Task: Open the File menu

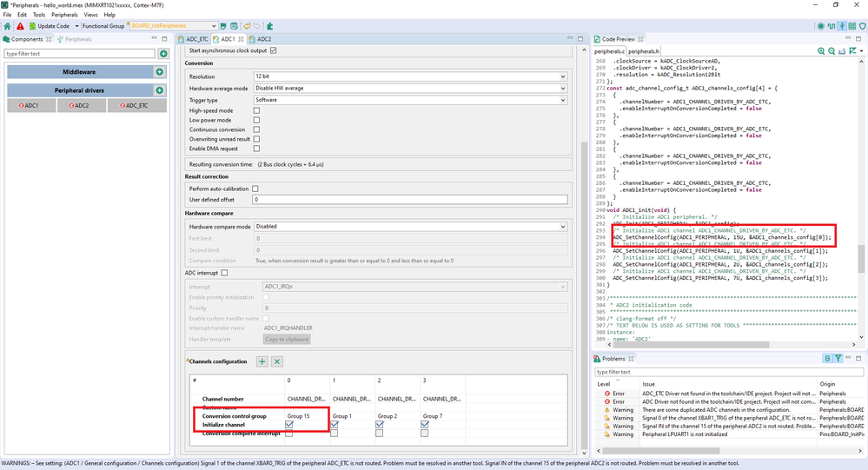Action: (x=7, y=15)
